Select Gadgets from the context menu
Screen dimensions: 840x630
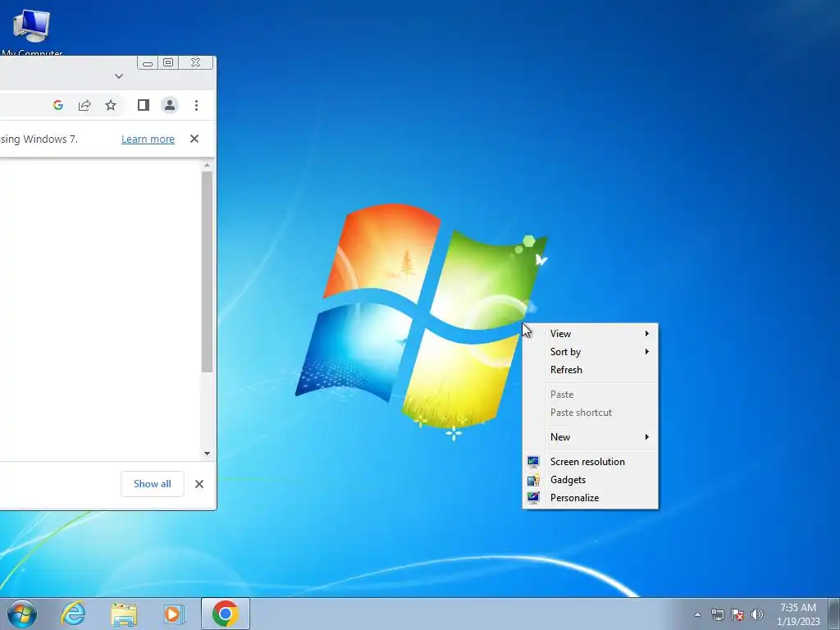click(x=591, y=479)
